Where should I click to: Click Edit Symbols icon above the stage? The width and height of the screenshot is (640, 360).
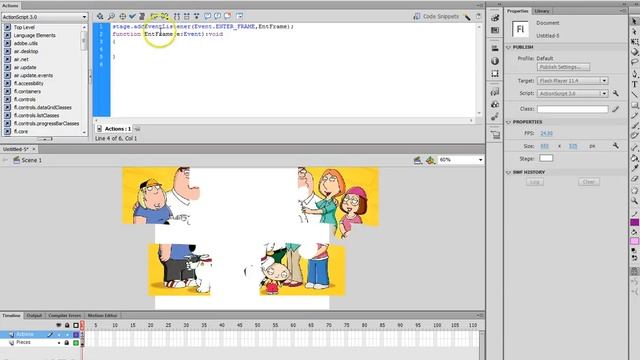click(x=430, y=160)
